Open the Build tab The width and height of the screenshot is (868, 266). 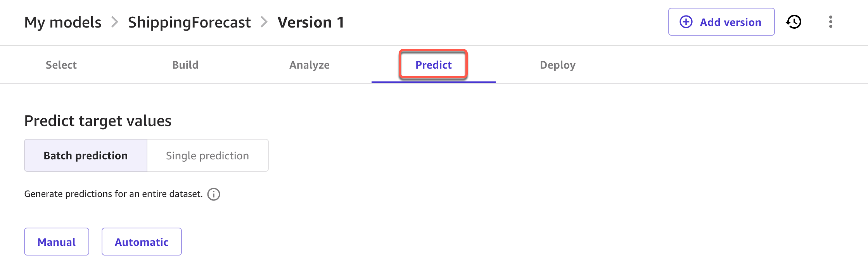(185, 65)
